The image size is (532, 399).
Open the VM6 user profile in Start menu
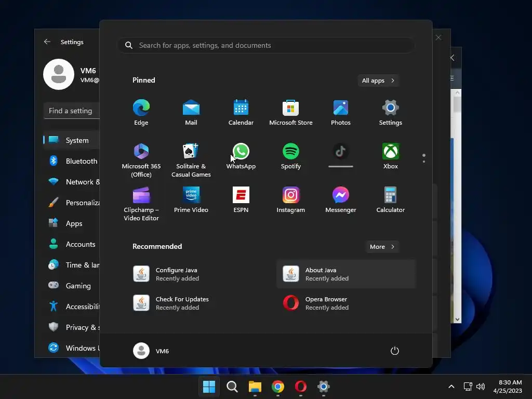point(151,351)
